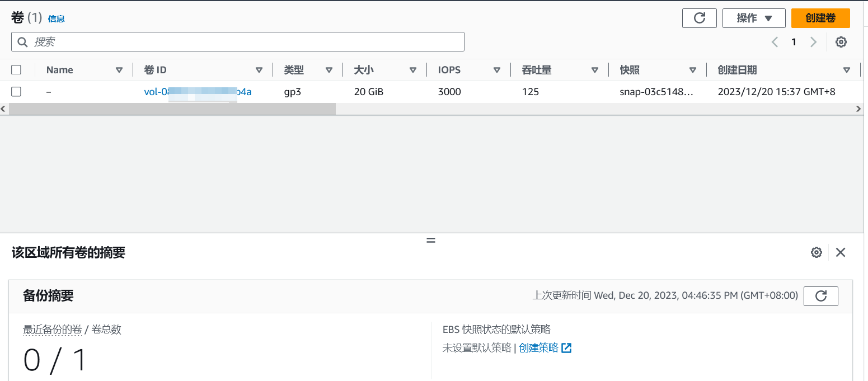
Task: Open the vol-0… volume ID link
Action: (198, 92)
